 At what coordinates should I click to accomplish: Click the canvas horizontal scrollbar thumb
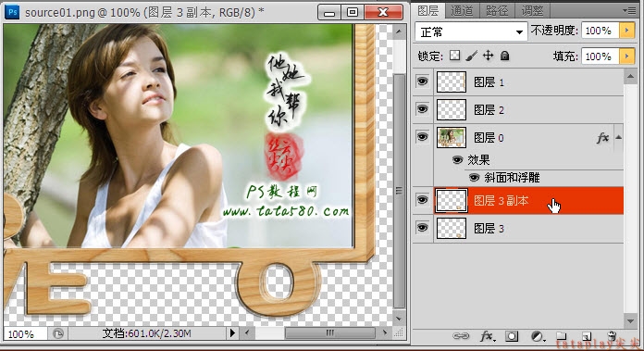point(329,332)
